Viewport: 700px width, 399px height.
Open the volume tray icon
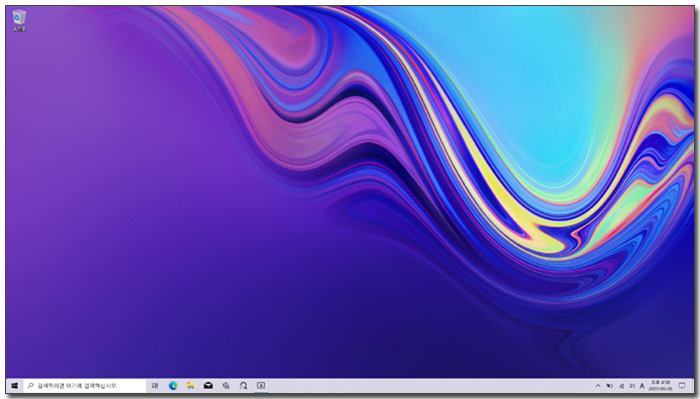[x=632, y=386]
